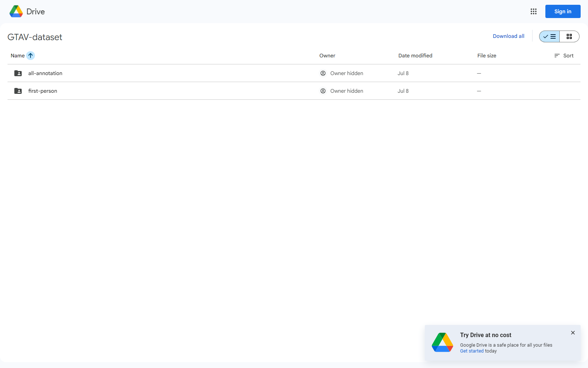Click the Sign in button
Screen dimensions: 588x368
coord(563,11)
